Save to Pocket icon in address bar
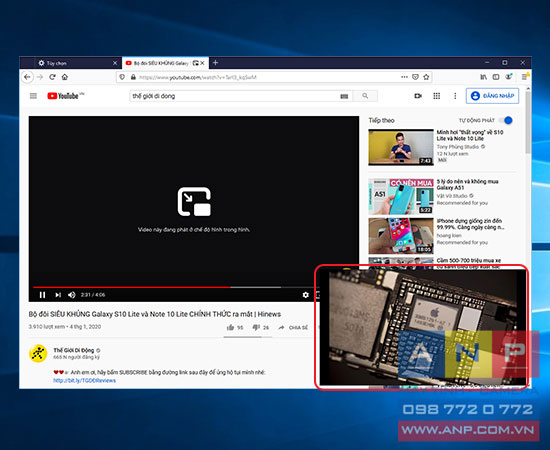This screenshot has width=550, height=450. pyautogui.click(x=415, y=77)
